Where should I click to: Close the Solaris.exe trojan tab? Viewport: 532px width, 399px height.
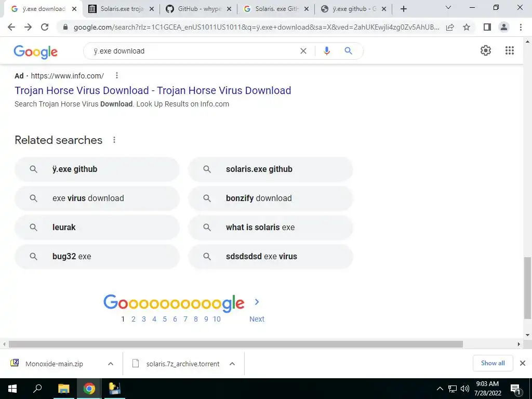tap(152, 9)
